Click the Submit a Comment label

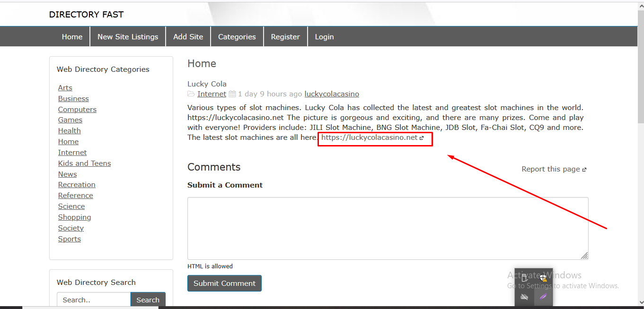(225, 185)
